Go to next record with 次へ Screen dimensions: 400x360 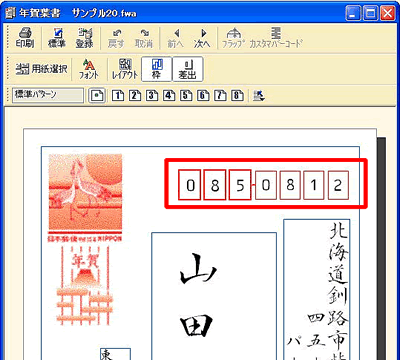[x=202, y=38]
